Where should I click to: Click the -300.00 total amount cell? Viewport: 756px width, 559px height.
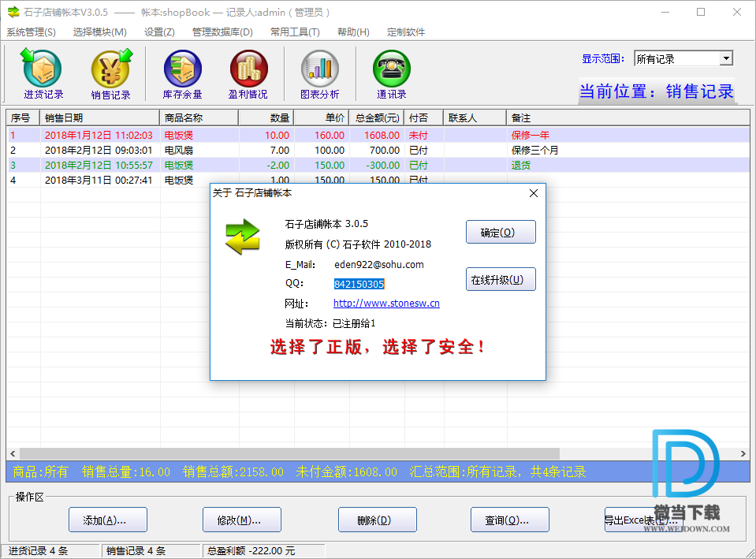383,165
